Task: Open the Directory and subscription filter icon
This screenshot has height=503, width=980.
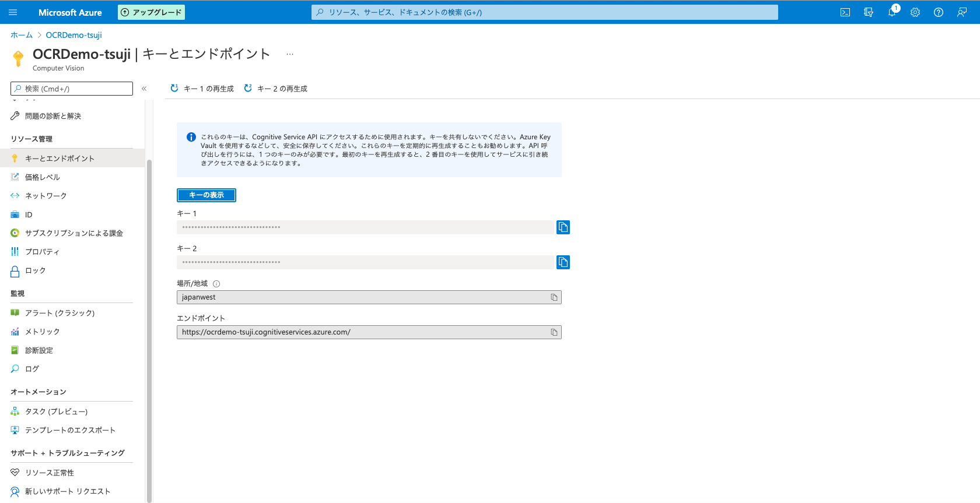Action: [x=869, y=12]
